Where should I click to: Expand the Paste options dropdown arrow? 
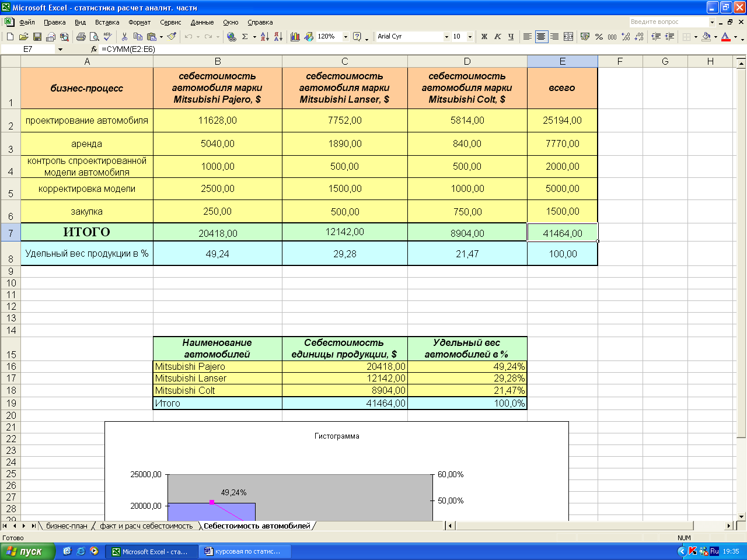click(161, 37)
